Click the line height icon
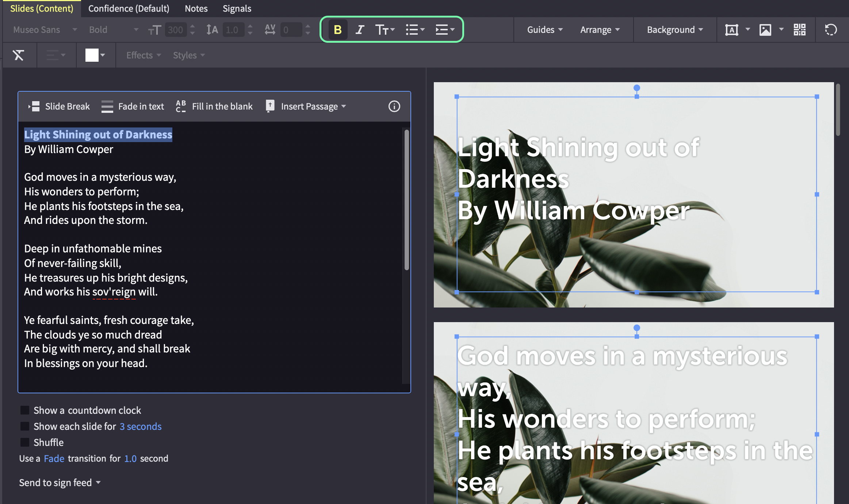The width and height of the screenshot is (849, 504). pos(212,30)
